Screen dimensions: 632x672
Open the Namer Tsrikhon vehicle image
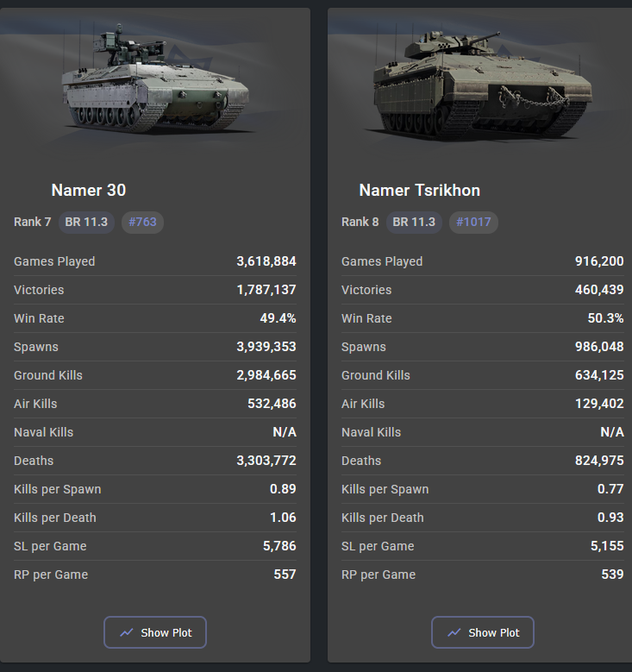pyautogui.click(x=482, y=85)
